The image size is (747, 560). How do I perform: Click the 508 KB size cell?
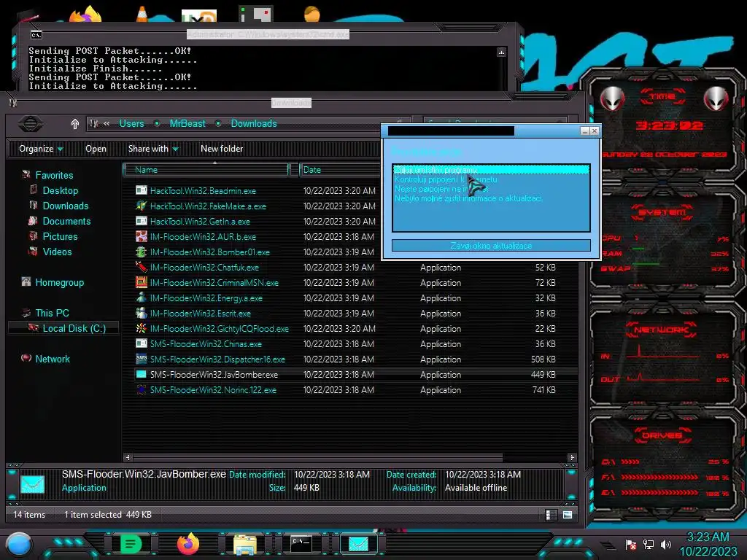pos(543,359)
